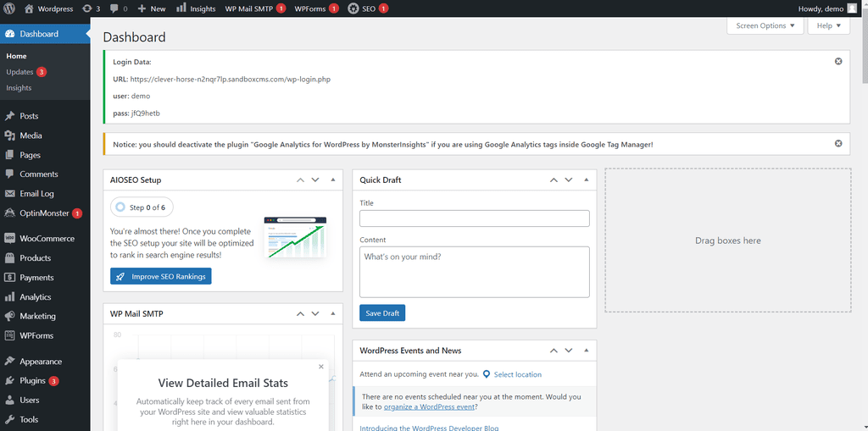The image size is (868, 431).
Task: Click the login URL text
Action: click(x=231, y=79)
